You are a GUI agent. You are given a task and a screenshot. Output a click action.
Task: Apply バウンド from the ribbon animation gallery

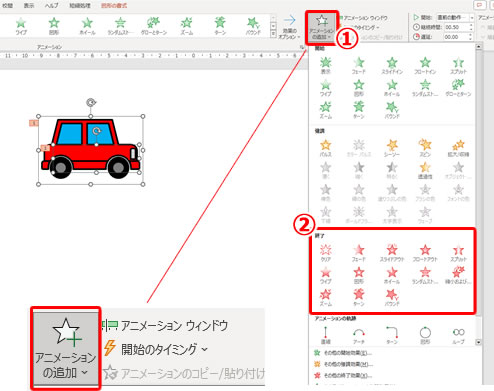(x=253, y=26)
